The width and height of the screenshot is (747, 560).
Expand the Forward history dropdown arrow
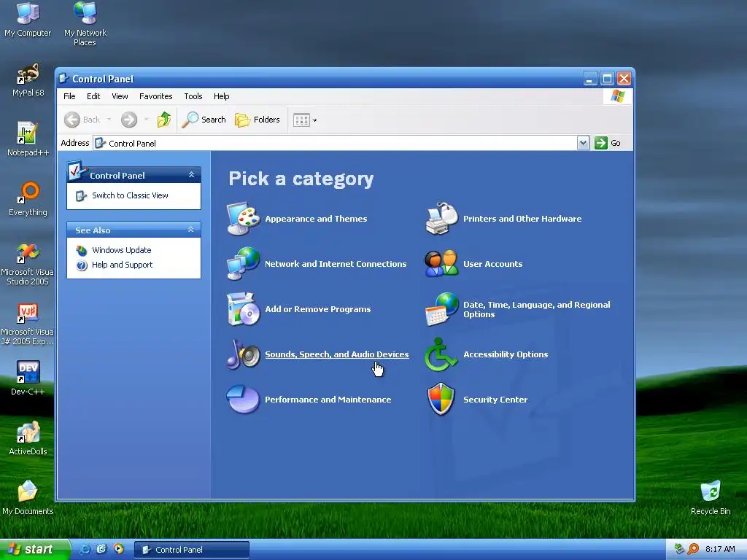click(146, 120)
